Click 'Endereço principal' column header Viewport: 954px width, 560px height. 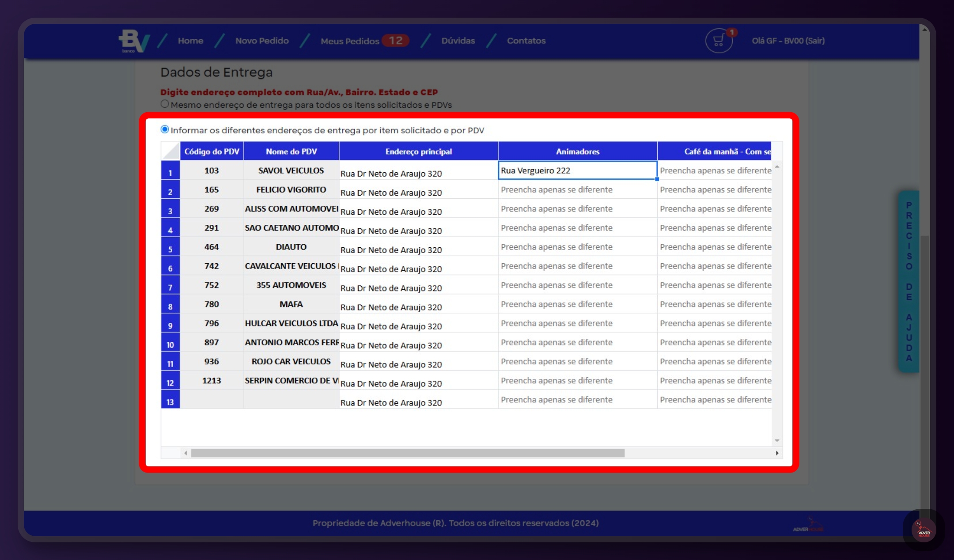(419, 151)
